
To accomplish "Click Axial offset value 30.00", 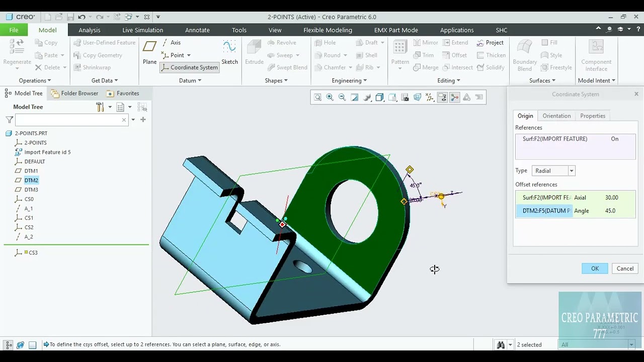I will [611, 198].
